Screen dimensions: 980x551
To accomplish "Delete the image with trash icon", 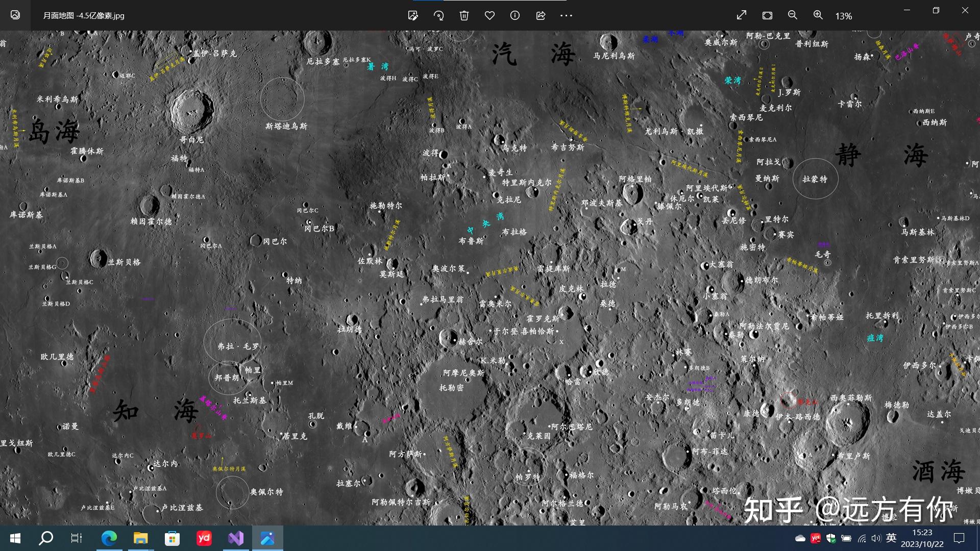I will pyautogui.click(x=464, y=16).
